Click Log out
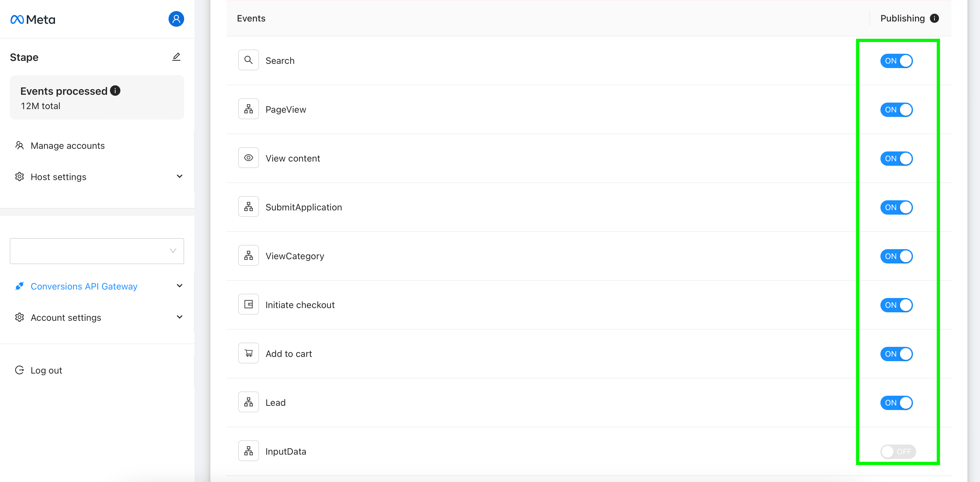The image size is (980, 482). click(x=46, y=370)
